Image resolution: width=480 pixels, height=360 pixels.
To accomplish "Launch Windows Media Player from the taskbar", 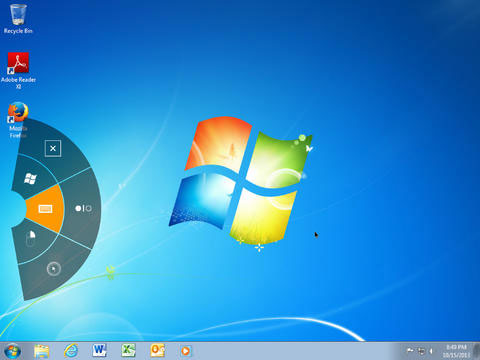I will point(186,351).
